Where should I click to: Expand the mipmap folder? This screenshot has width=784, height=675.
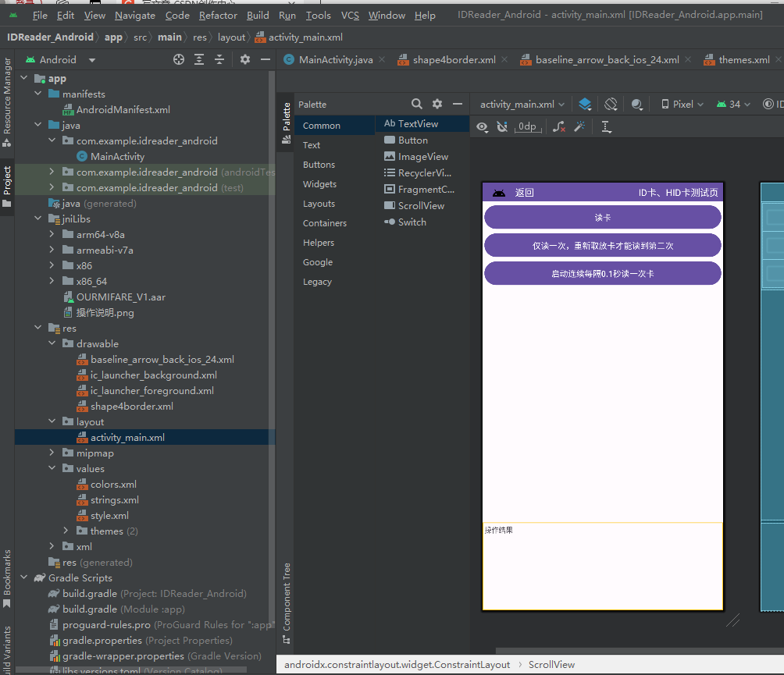coord(52,453)
